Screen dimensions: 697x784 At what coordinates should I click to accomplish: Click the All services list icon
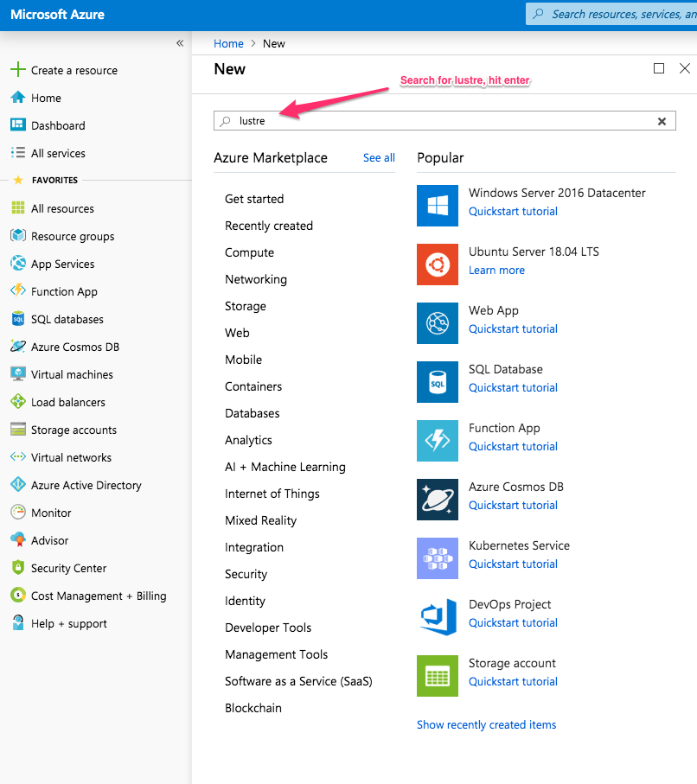coord(18,152)
